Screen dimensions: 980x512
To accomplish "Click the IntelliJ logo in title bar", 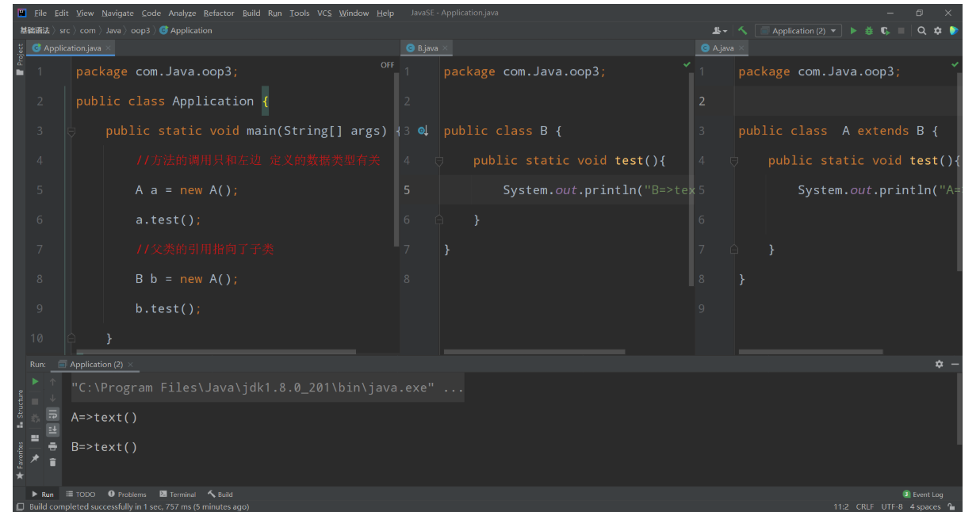I will [22, 13].
